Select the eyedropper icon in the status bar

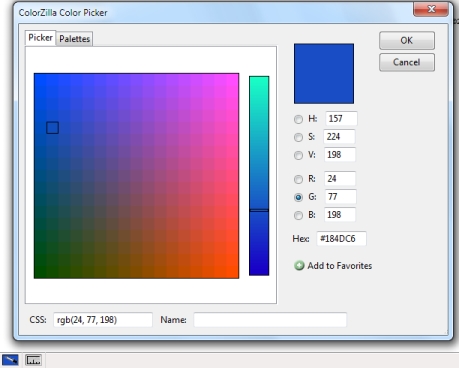coord(10,360)
